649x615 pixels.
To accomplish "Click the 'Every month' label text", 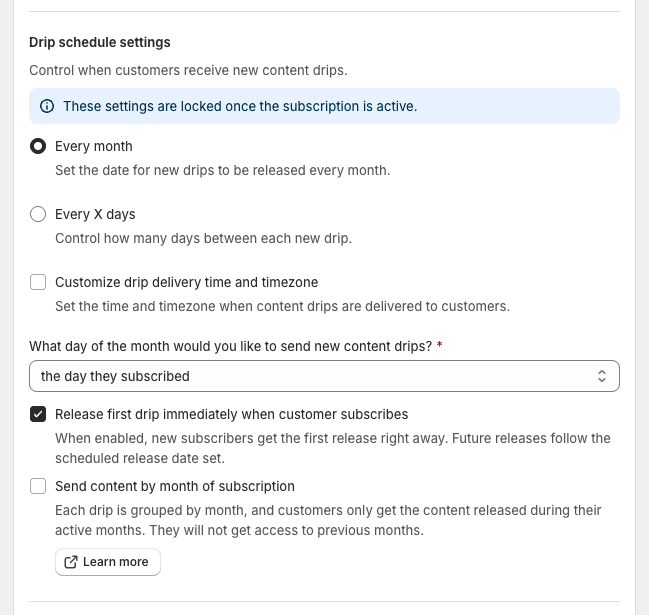I will [94, 146].
